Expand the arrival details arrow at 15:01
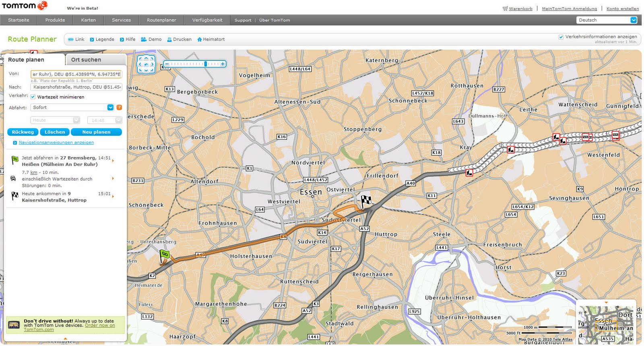 [113, 197]
